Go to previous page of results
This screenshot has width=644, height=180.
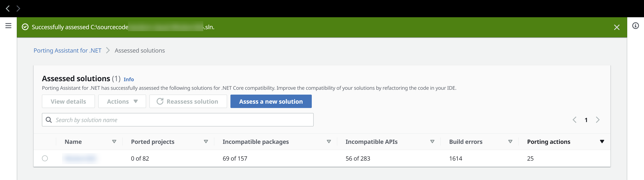click(575, 120)
